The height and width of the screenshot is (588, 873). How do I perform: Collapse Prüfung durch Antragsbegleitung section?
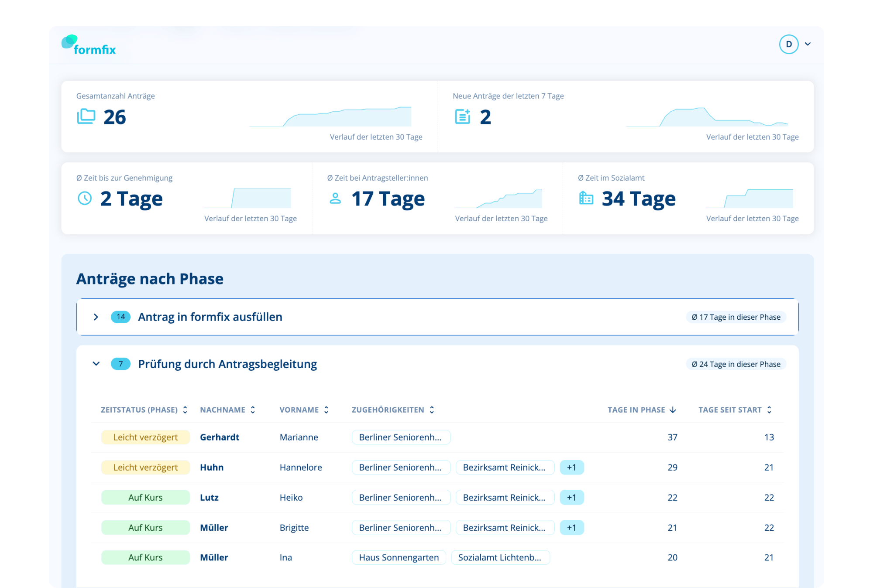click(x=96, y=364)
